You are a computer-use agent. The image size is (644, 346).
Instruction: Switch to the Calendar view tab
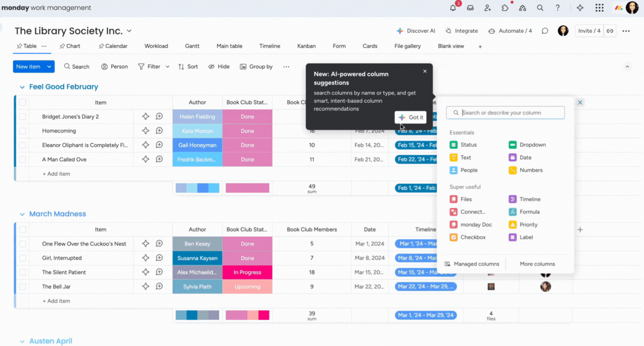[113, 46]
